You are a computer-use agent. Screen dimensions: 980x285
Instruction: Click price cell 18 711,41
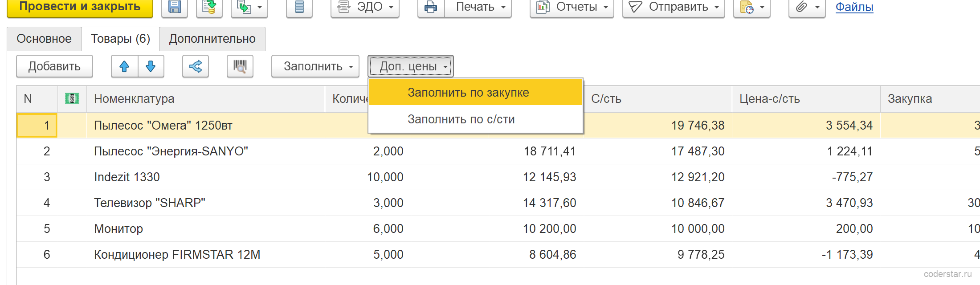[x=550, y=151]
